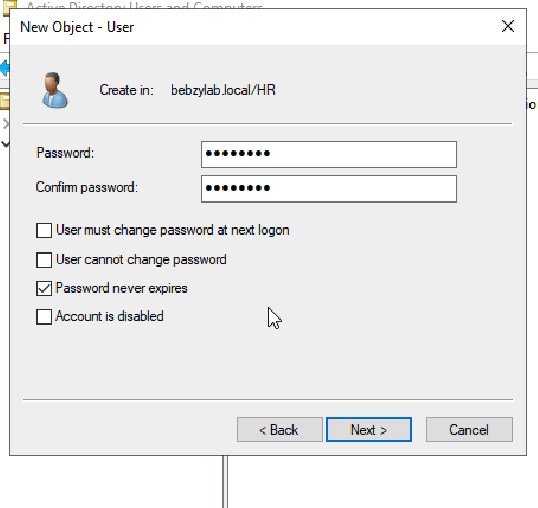This screenshot has height=508, width=538.
Task: Select the folder icon at left edge
Action: pyautogui.click(x=4, y=101)
